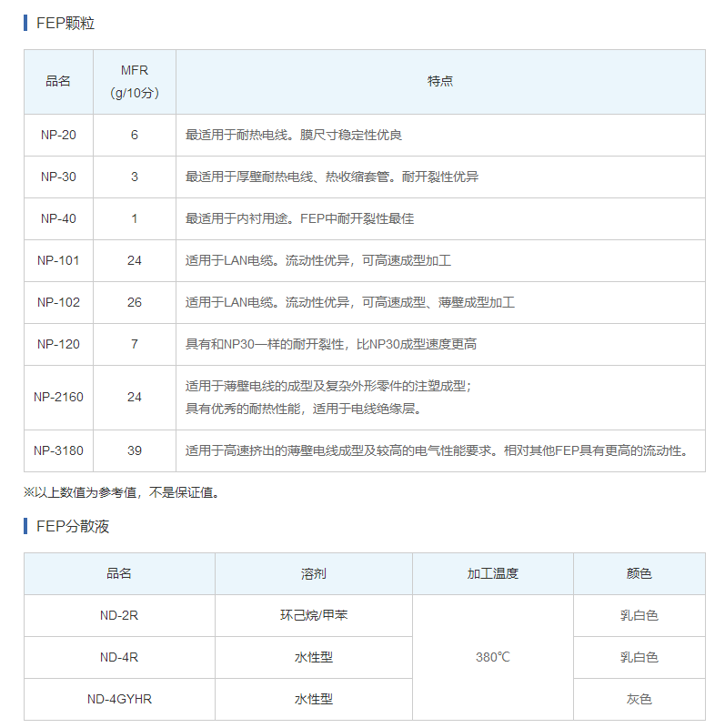Click 乳白色 in the ND-2R row

tap(639, 616)
